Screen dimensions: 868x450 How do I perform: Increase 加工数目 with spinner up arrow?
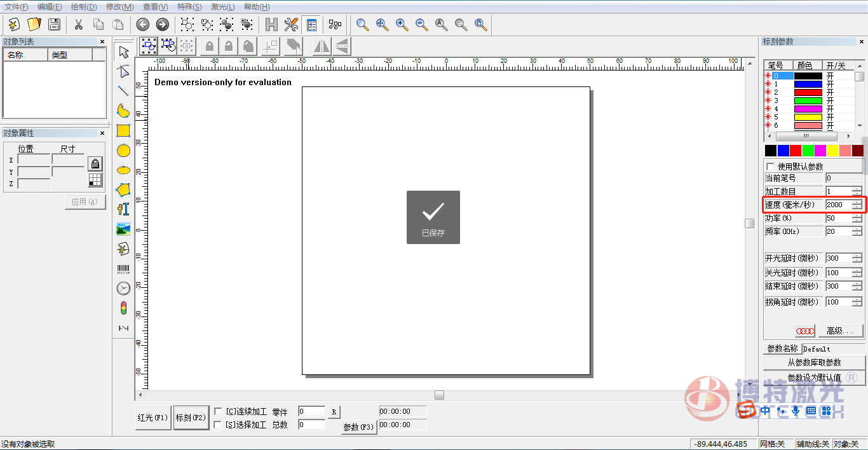point(857,189)
